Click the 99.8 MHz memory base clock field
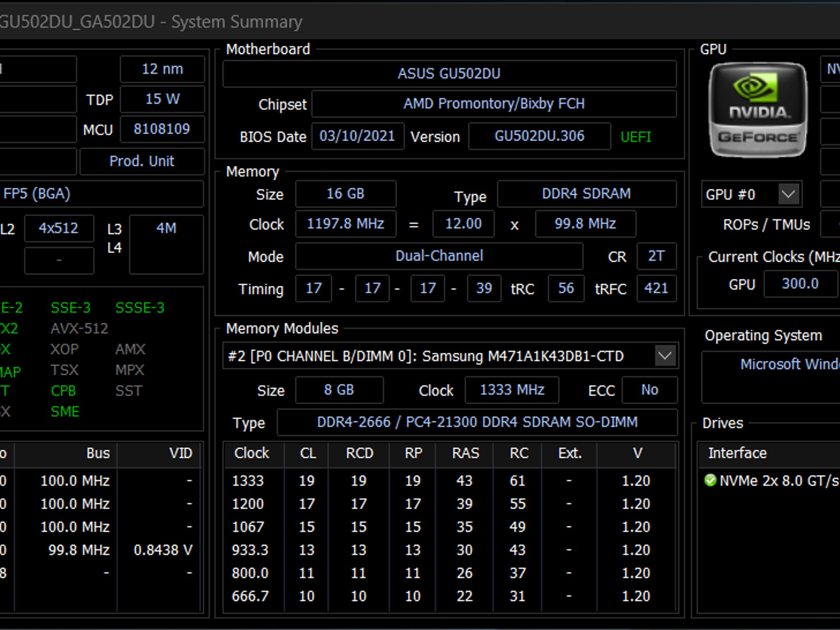 pyautogui.click(x=586, y=224)
